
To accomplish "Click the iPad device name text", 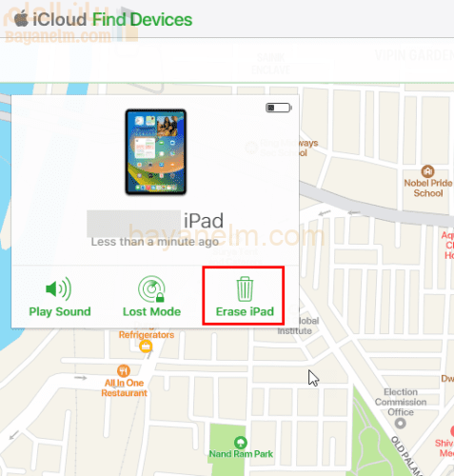I will (x=204, y=221).
